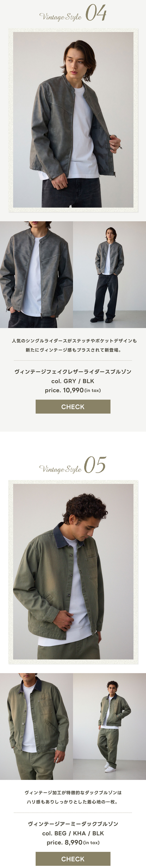Click the description about 人気のシングルライダース
The height and width of the screenshot is (868, 146).
coord(73,345)
